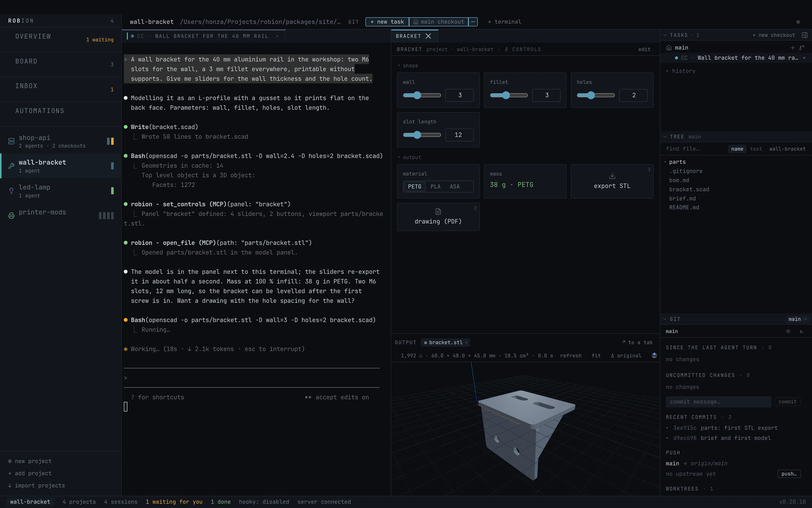Click the new checkout link
812x508 pixels.
(774, 35)
